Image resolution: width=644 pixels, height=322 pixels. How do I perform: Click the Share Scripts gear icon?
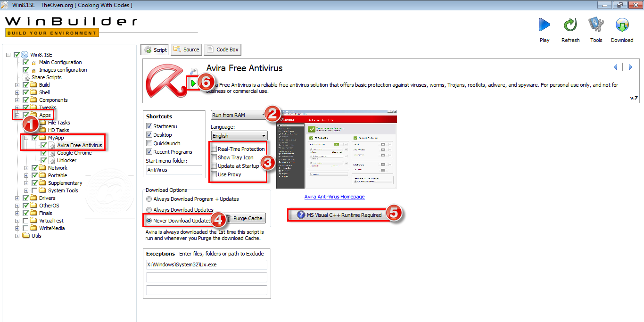(27, 77)
